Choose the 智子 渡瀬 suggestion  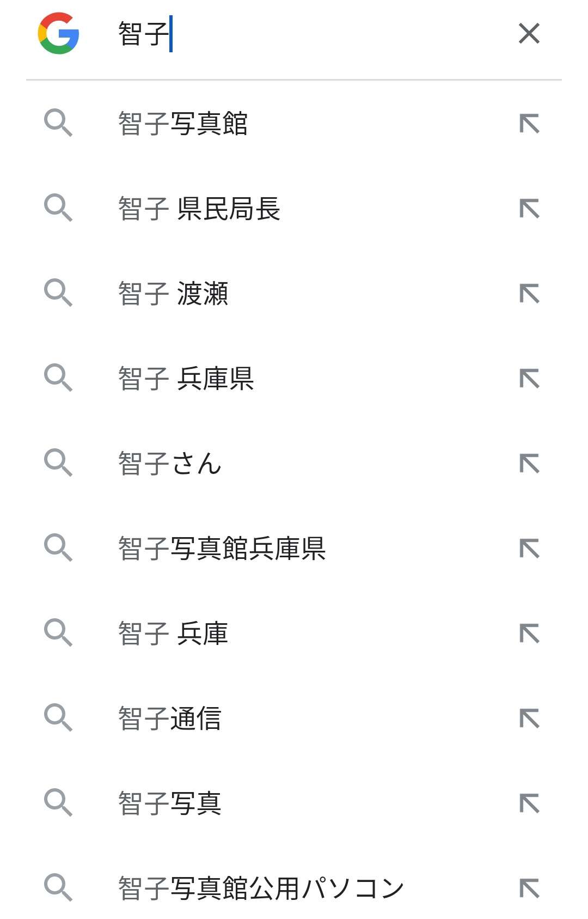[x=173, y=294]
